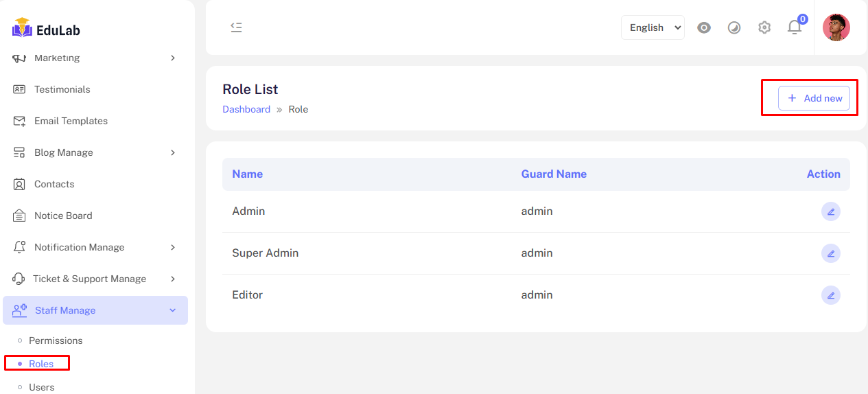Go to Dashboard via breadcrumb link

coord(246,109)
